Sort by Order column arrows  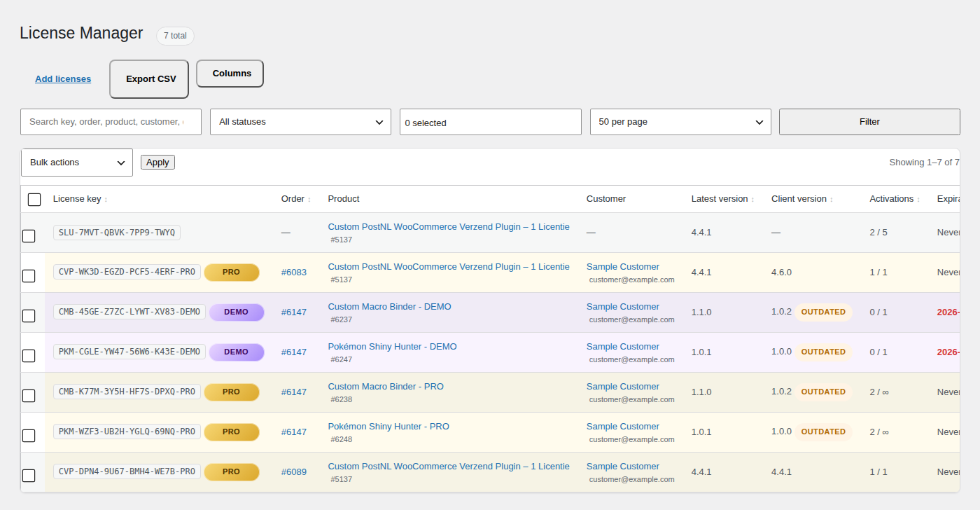(x=309, y=200)
